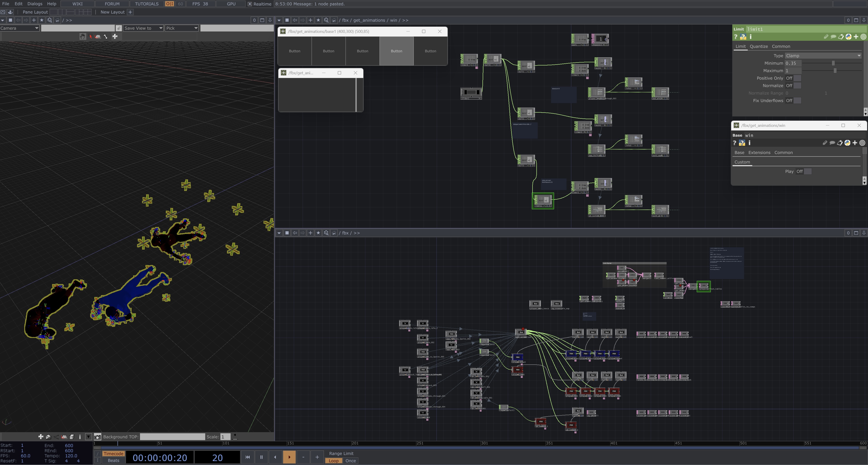Screen dimensions: 868x465
Task: Expand the Save View to dropdown
Action: [143, 28]
